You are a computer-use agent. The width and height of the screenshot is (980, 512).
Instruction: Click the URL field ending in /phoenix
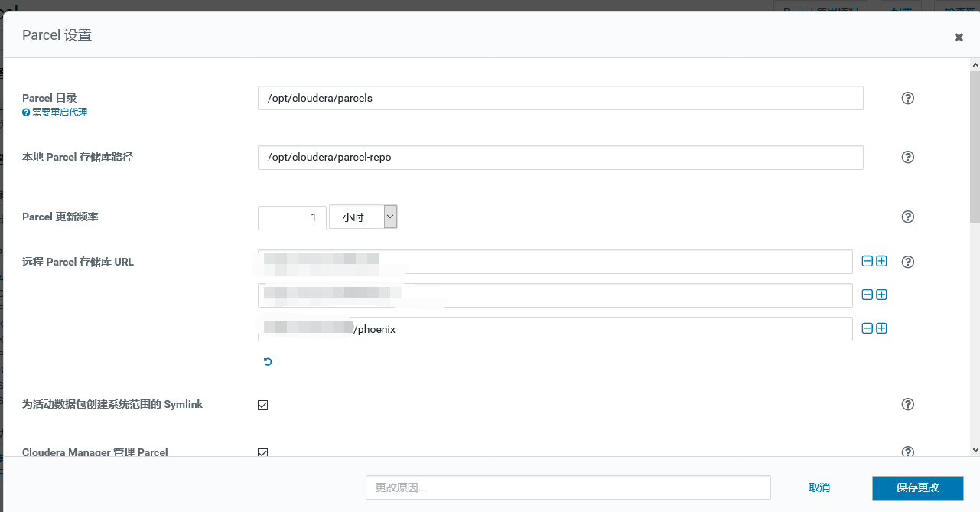[555, 328]
